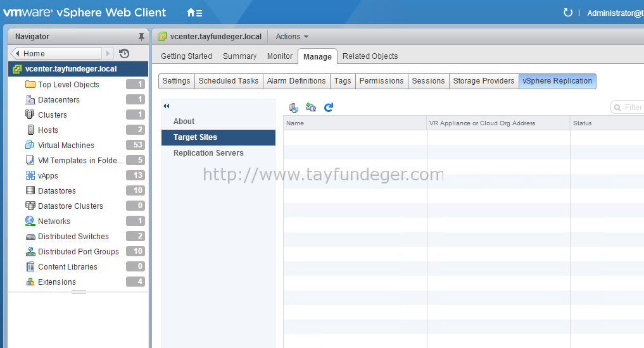Click the refresh icon beside Administrator
This screenshot has width=644, height=348.
point(567,13)
